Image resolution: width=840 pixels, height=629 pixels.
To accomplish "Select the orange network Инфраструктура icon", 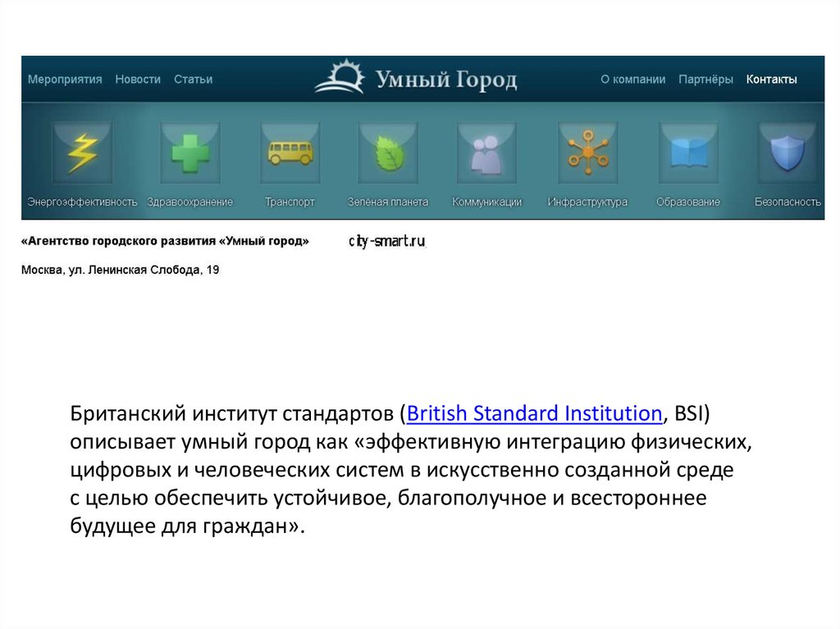I will 587,153.
